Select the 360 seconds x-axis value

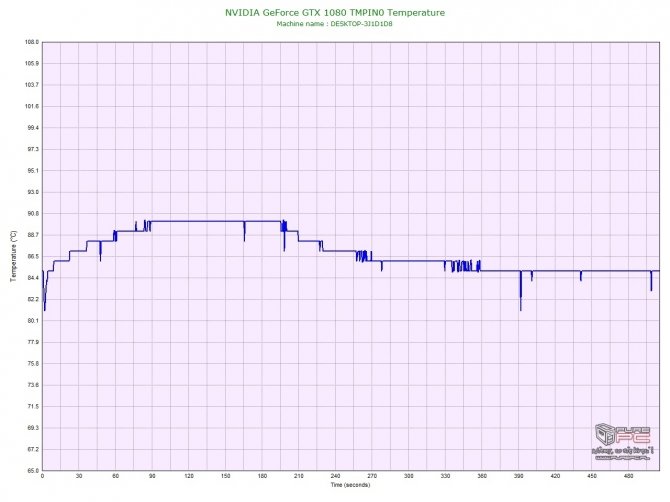482,476
